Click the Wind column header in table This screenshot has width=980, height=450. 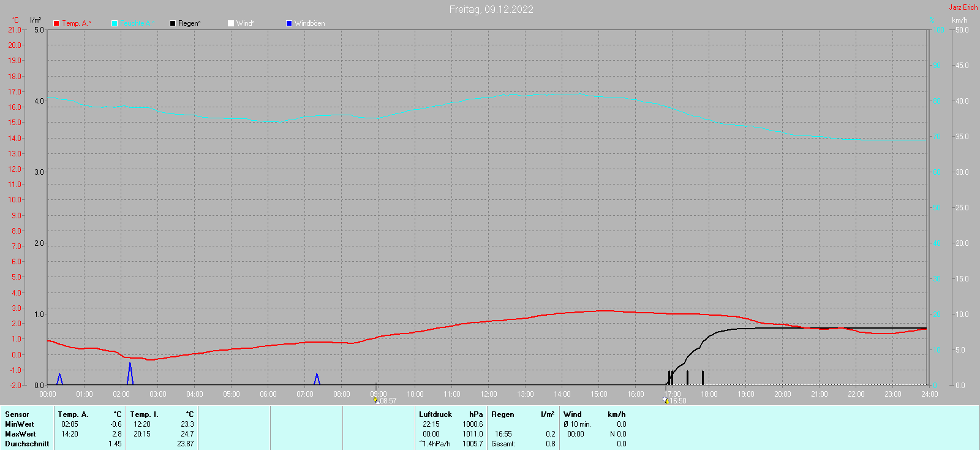point(573,414)
